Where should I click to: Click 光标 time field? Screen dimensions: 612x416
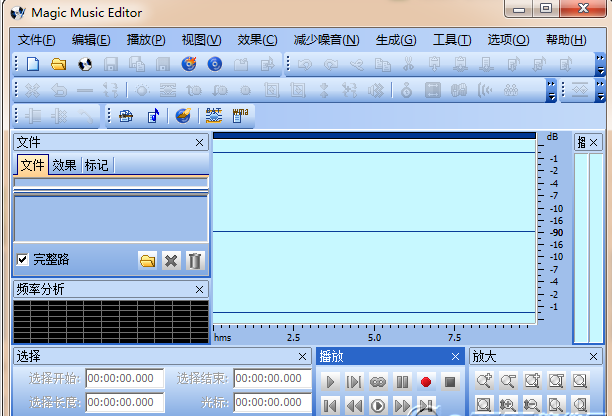pos(272,402)
